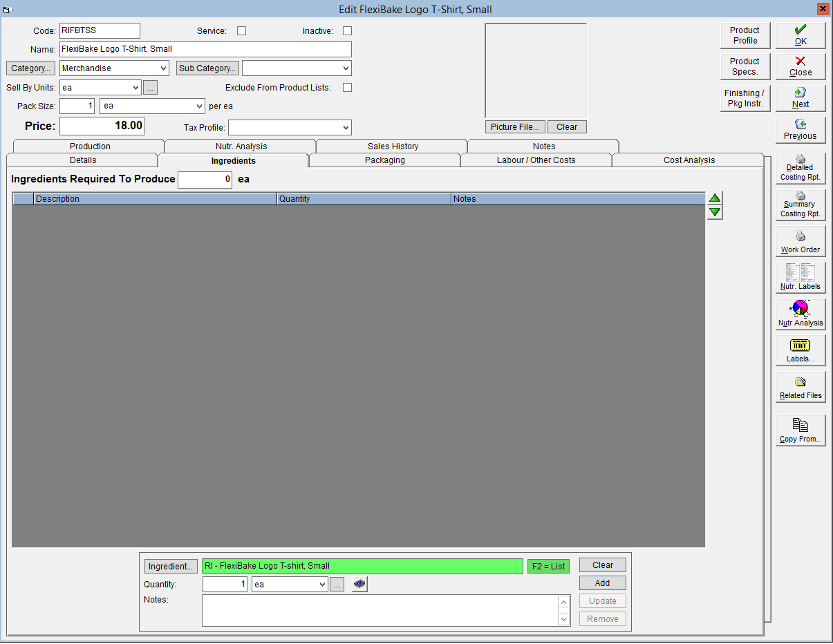Click the OK checkmark button
833x644 pixels.
click(801, 35)
